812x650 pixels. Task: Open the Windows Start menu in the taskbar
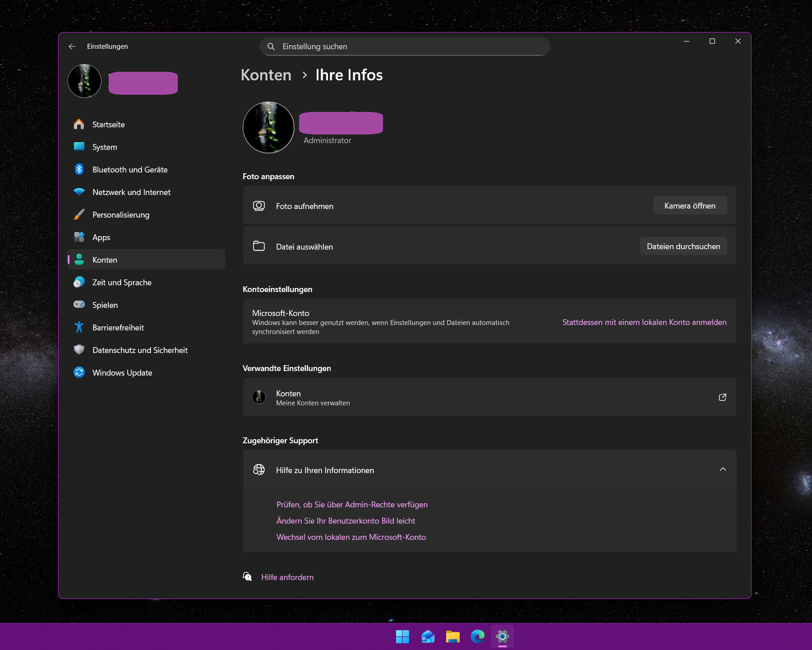pos(402,636)
